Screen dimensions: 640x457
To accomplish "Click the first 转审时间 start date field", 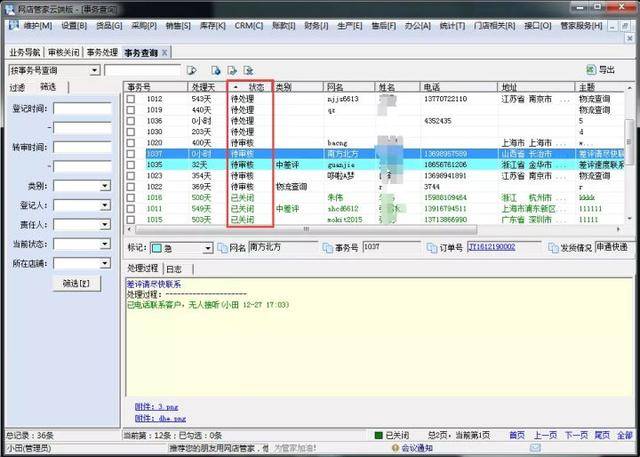I will pos(82,147).
